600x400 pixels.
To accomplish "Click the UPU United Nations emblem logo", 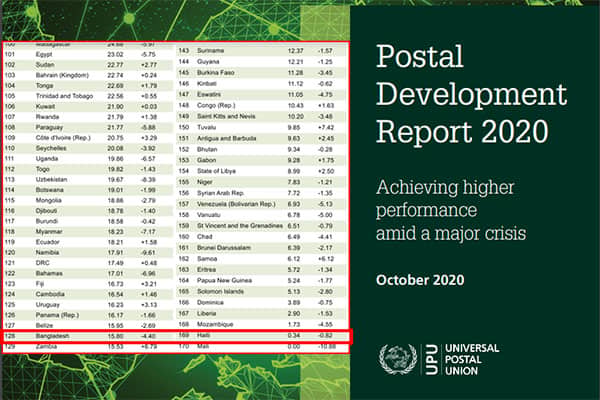I will point(398,359).
